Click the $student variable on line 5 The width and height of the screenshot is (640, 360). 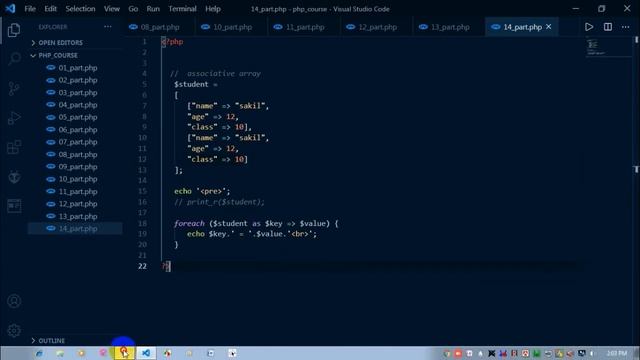click(191, 84)
